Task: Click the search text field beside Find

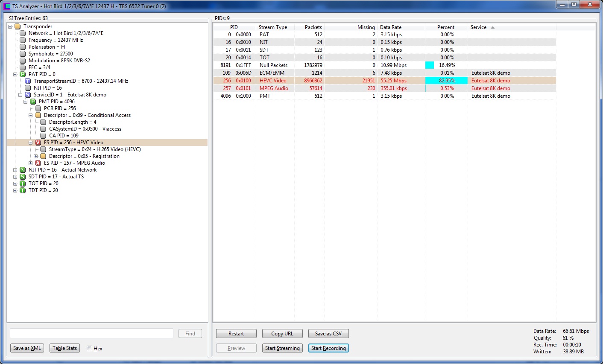Action: pos(91,334)
